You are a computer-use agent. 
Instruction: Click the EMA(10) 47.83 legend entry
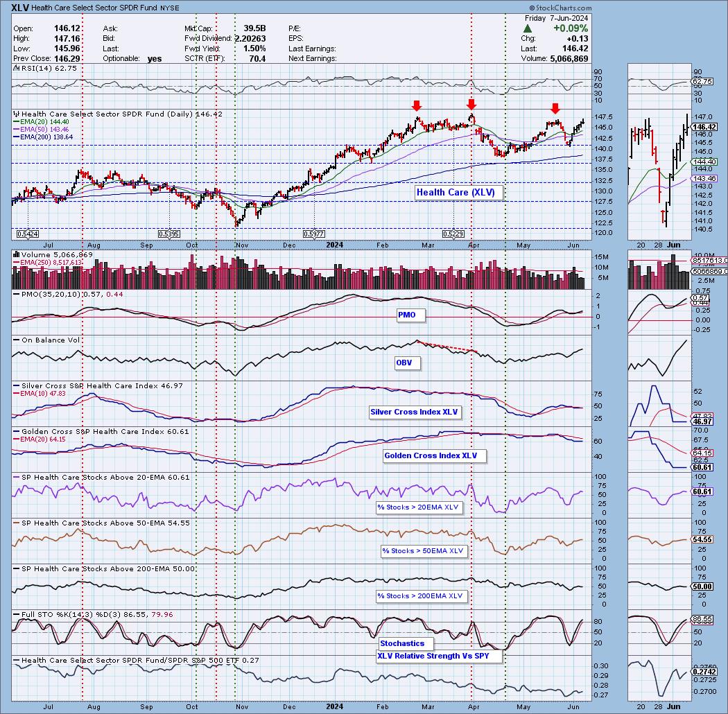click(40, 393)
